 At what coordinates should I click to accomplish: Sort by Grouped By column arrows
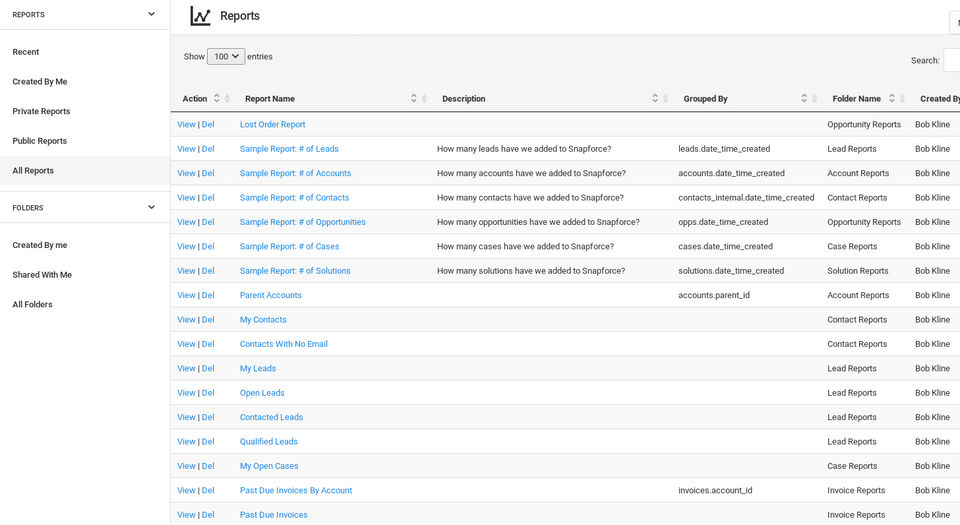(804, 98)
